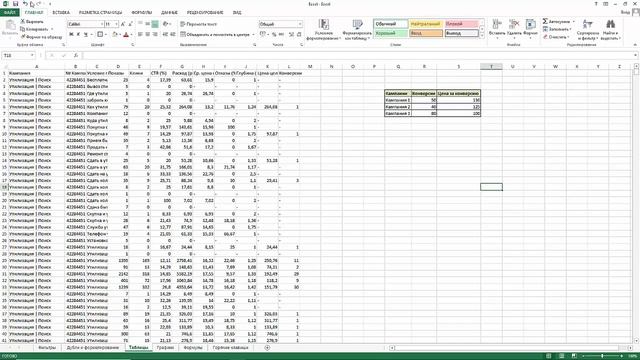The image size is (640, 360).
Task: Click the text orientation icon
Action: point(166,24)
